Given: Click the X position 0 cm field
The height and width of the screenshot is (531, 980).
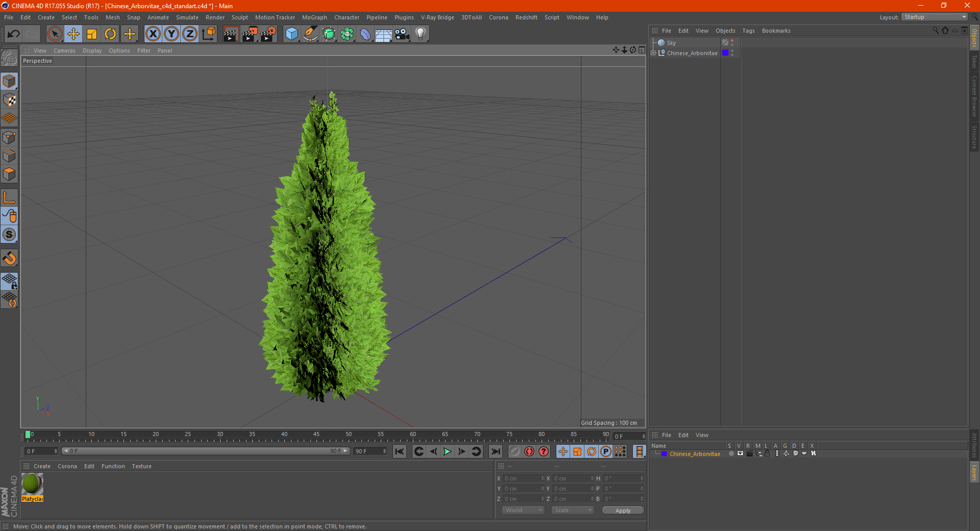Looking at the screenshot, I should coord(524,478).
